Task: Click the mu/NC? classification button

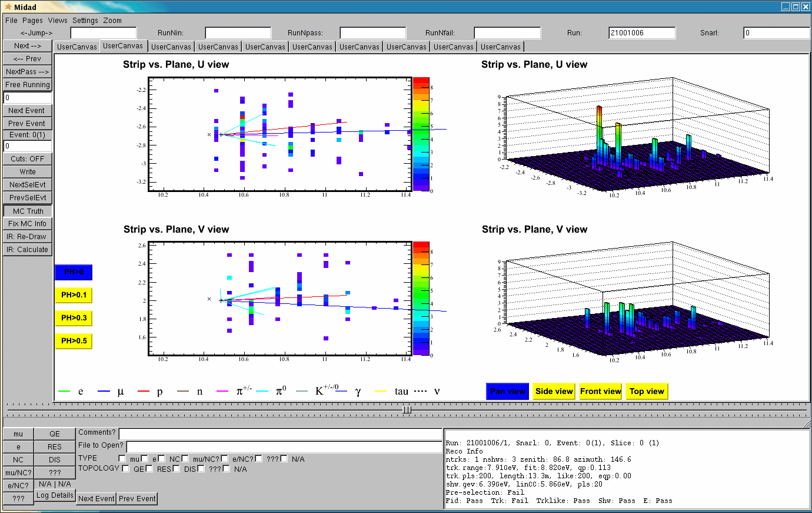Action: tap(18, 473)
